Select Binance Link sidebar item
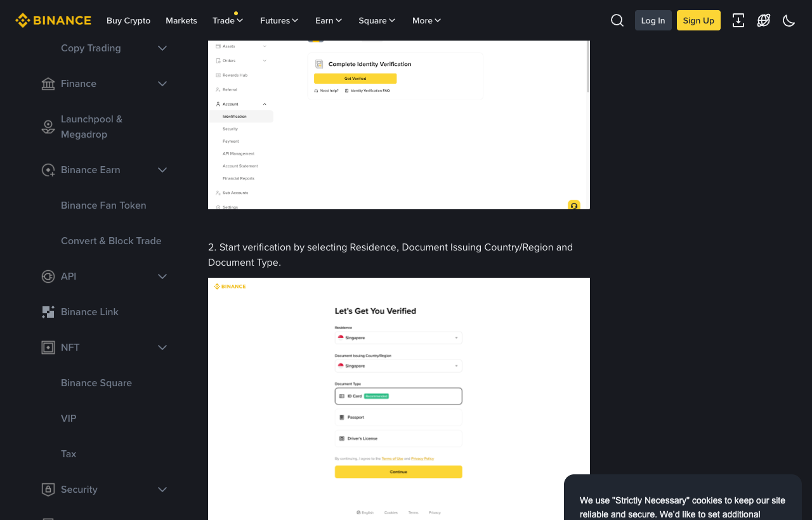The height and width of the screenshot is (520, 812). click(89, 312)
